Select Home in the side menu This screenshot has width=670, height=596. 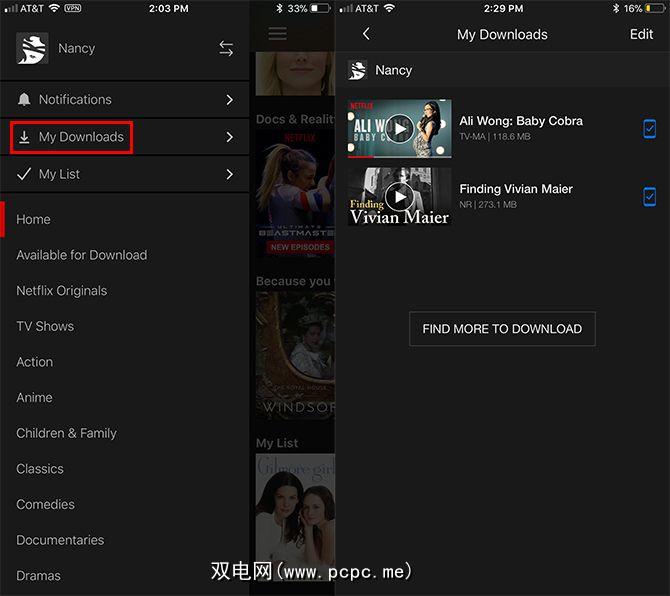point(33,219)
